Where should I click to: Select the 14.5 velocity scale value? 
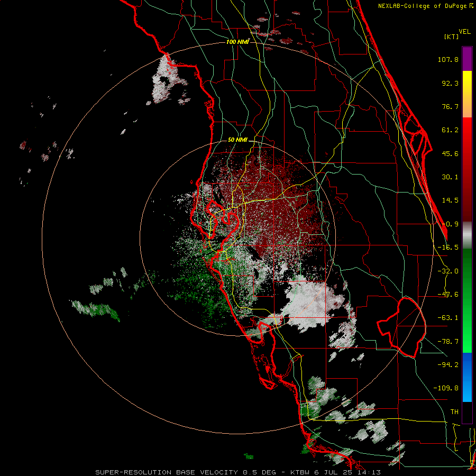tap(450, 200)
